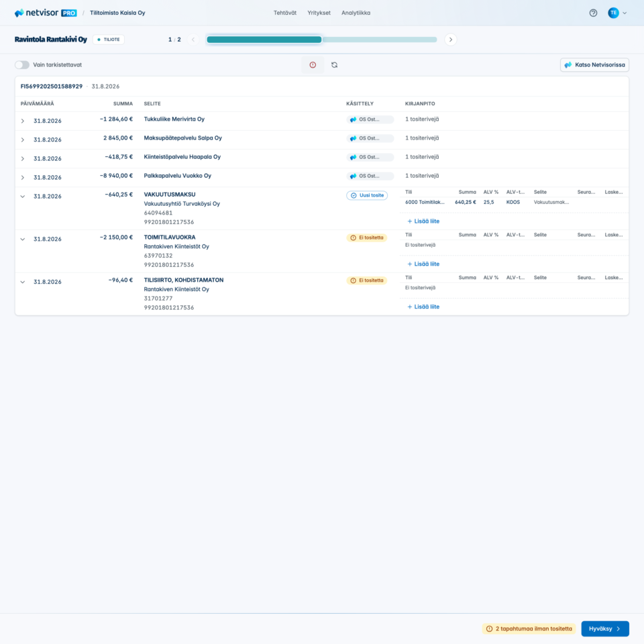
Task: Expand the Palkkapalvelu Vuokko Oy row
Action: click(x=23, y=178)
